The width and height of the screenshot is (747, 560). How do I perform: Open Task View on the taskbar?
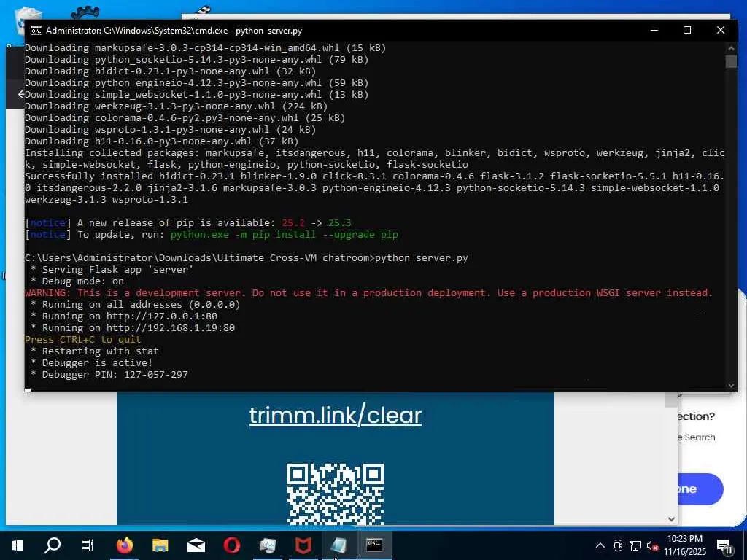coord(88,545)
